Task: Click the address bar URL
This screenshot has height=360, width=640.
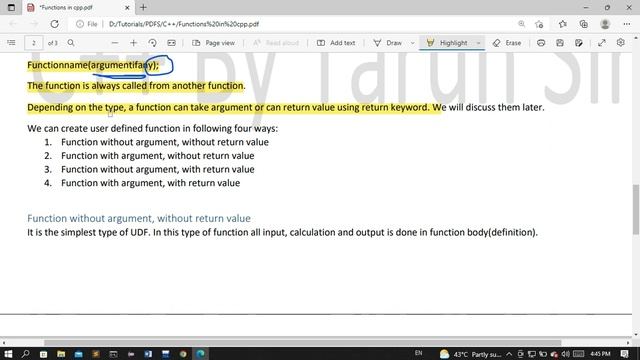Action: tap(184, 24)
